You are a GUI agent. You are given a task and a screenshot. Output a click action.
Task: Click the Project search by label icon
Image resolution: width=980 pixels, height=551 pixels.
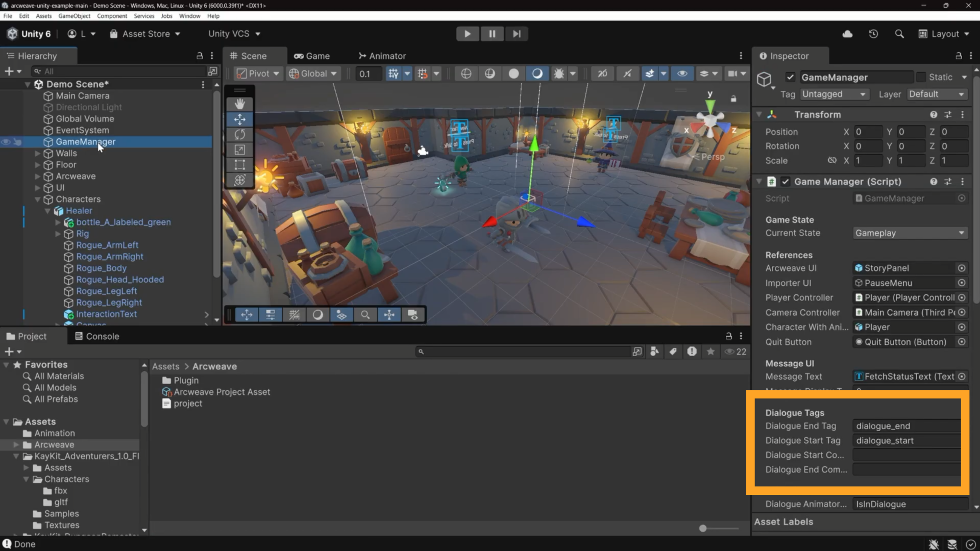click(673, 352)
